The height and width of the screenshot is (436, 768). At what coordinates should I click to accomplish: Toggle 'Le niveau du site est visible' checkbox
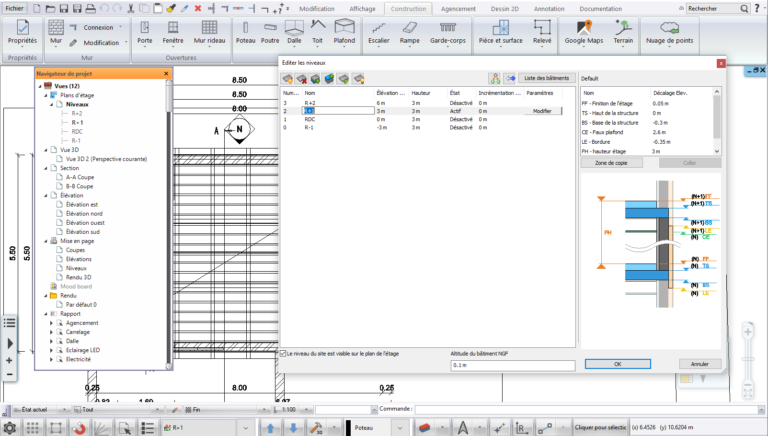[x=283, y=353]
